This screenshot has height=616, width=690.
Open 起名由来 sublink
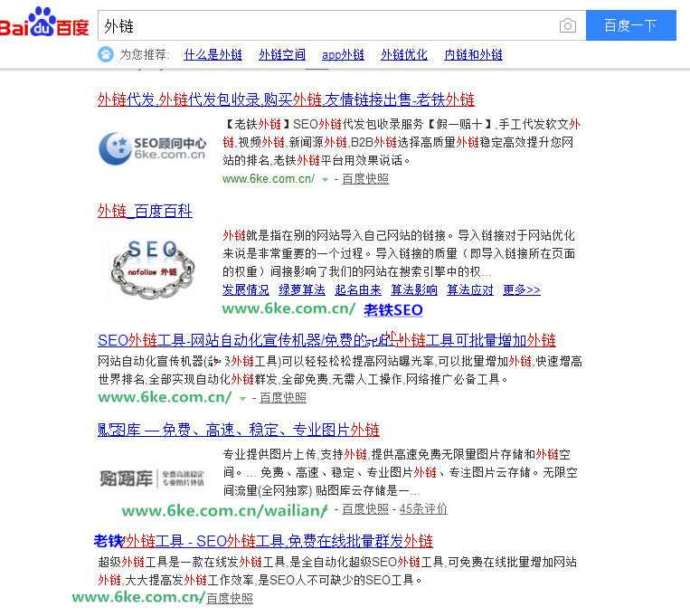tap(358, 289)
